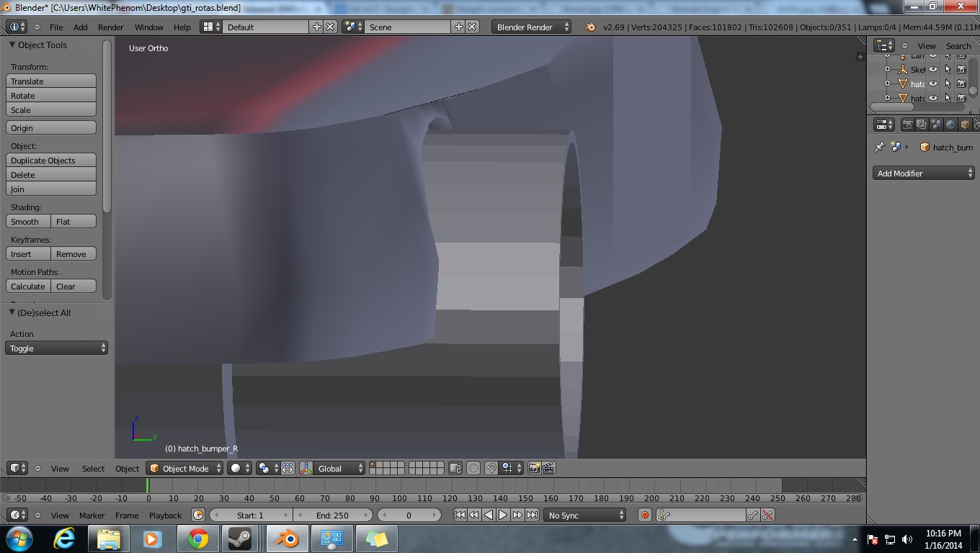
Task: Delete keyframe with crossed key icon
Action: click(767, 515)
